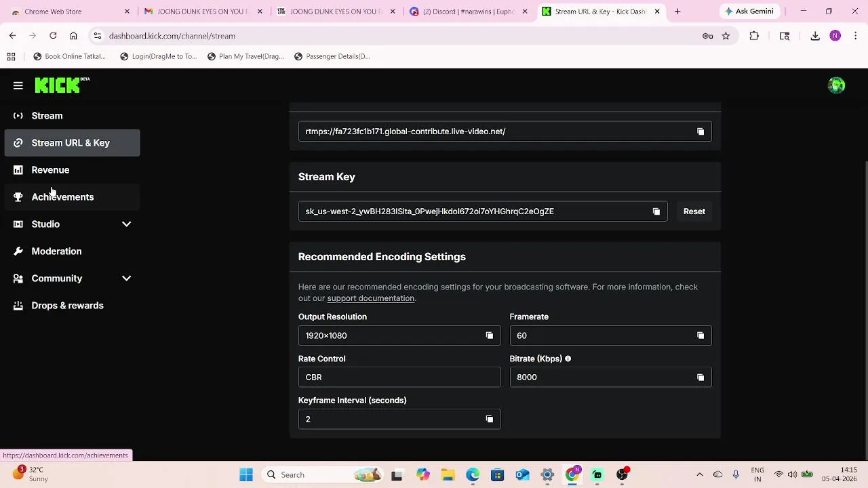Select Stream URL & Key in the sidebar
Viewport: 868px width, 488px height.
coord(72,143)
